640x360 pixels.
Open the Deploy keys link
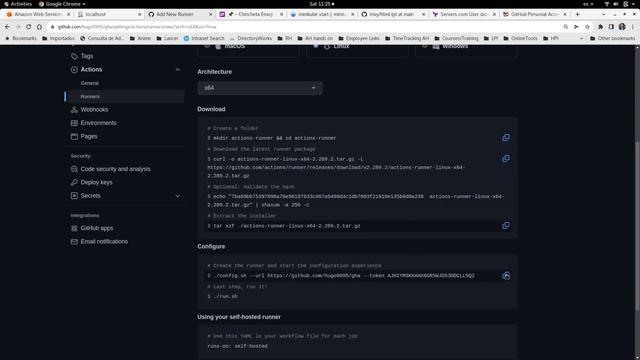[x=96, y=182]
